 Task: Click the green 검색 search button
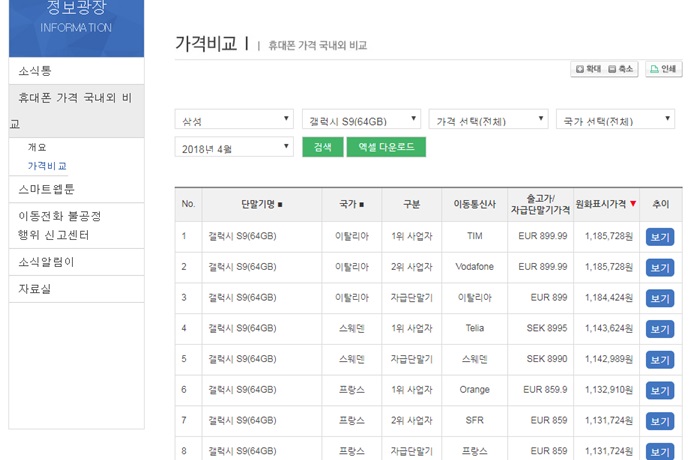(x=323, y=147)
